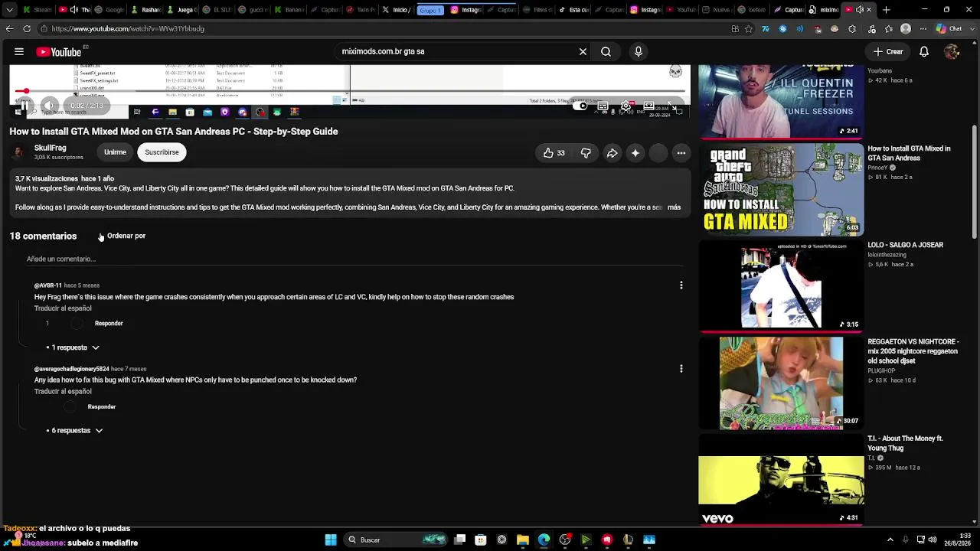Switch to the 'before' browser tab

(x=751, y=10)
